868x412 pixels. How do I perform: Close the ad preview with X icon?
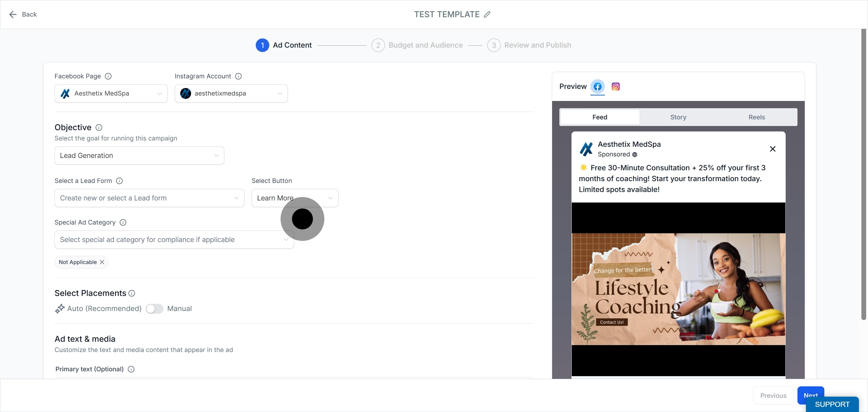point(773,149)
